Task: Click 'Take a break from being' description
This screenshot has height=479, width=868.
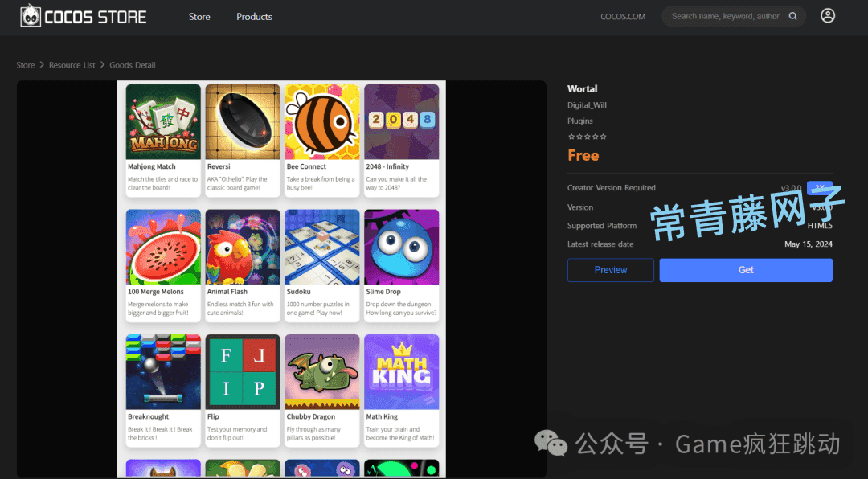Action: [x=321, y=183]
